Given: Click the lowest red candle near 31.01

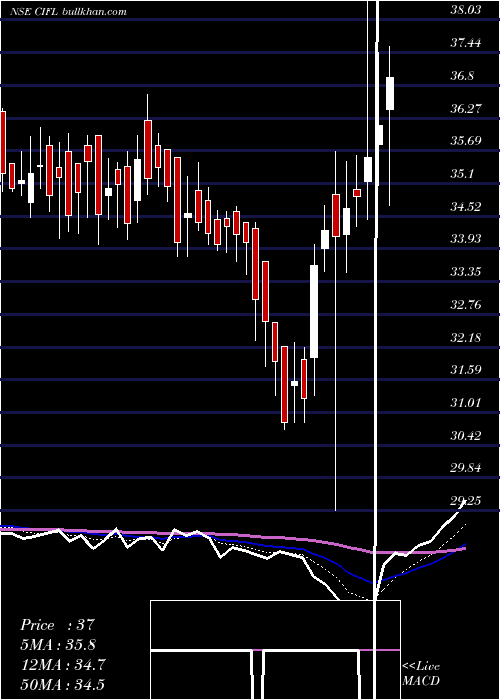Looking at the screenshot, I should point(284,384).
